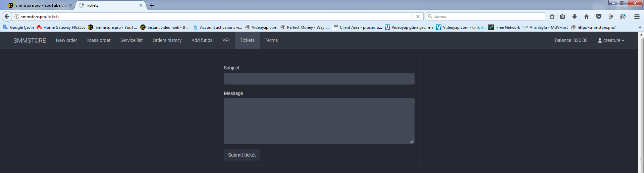The image size is (644, 173).
Task: Go to New order page
Action: pyautogui.click(x=66, y=40)
